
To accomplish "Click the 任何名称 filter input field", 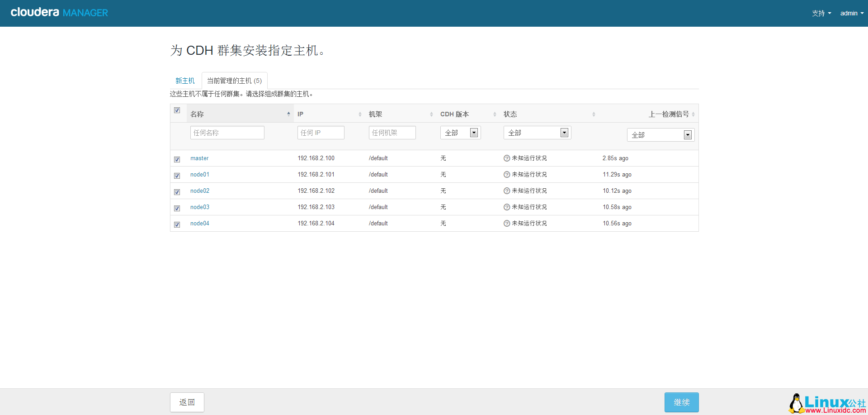I will (x=227, y=133).
